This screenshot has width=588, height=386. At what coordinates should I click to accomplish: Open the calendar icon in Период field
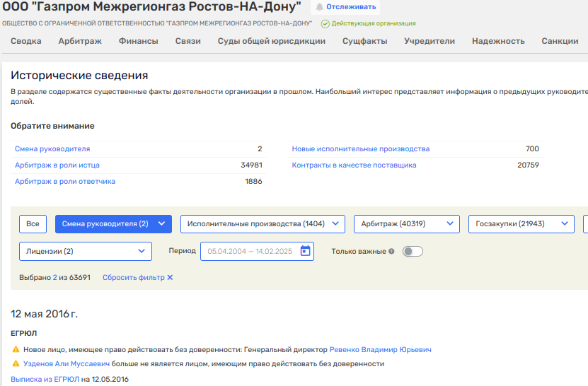tap(305, 251)
